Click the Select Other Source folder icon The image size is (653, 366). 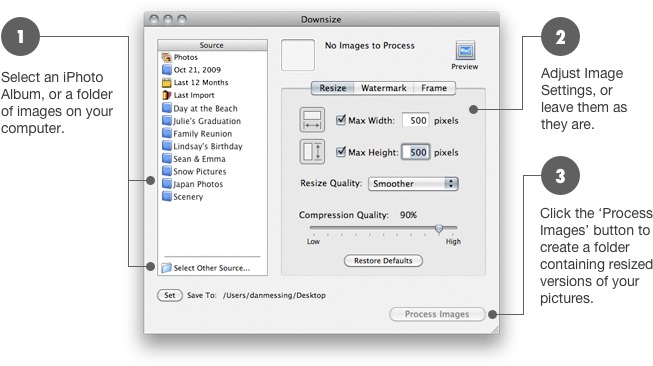pyautogui.click(x=167, y=268)
